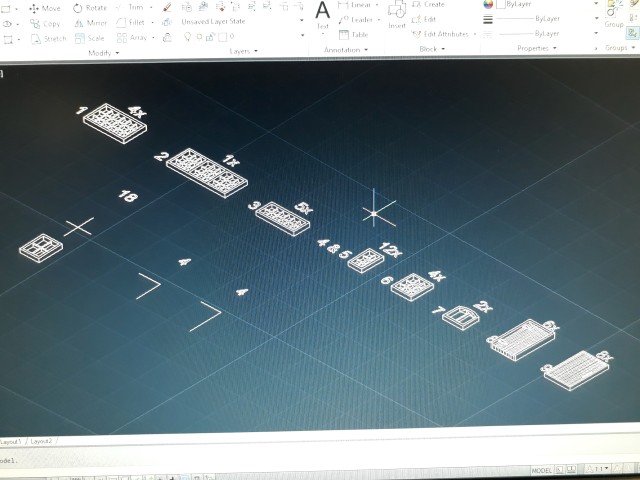The width and height of the screenshot is (640, 480).
Task: Click the Offset icon beside Array
Action: [x=167, y=38]
